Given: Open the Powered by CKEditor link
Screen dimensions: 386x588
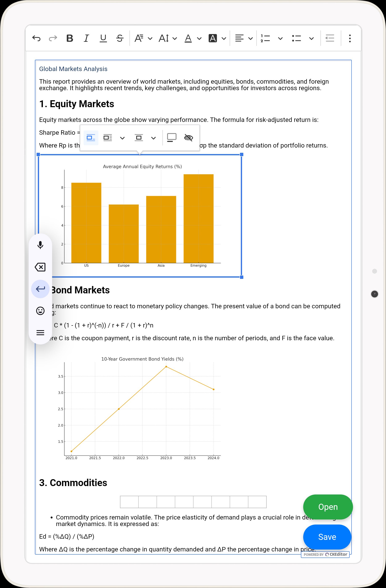Looking at the screenshot, I should (x=325, y=554).
